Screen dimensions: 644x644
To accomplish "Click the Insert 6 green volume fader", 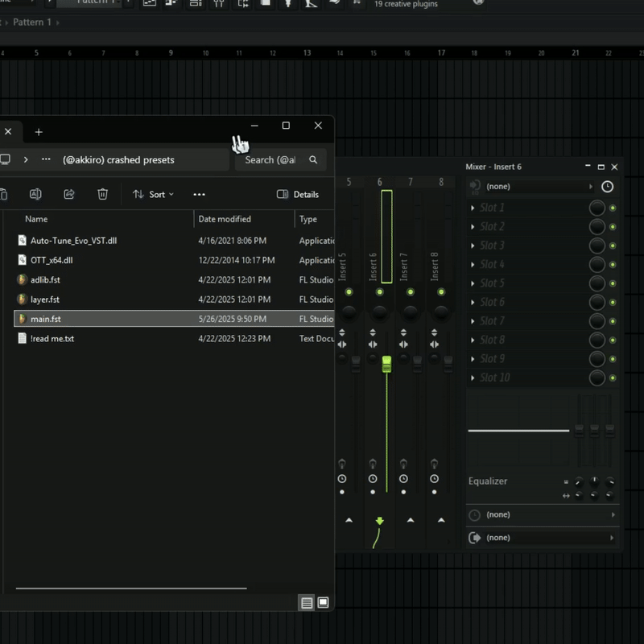I will click(x=386, y=364).
